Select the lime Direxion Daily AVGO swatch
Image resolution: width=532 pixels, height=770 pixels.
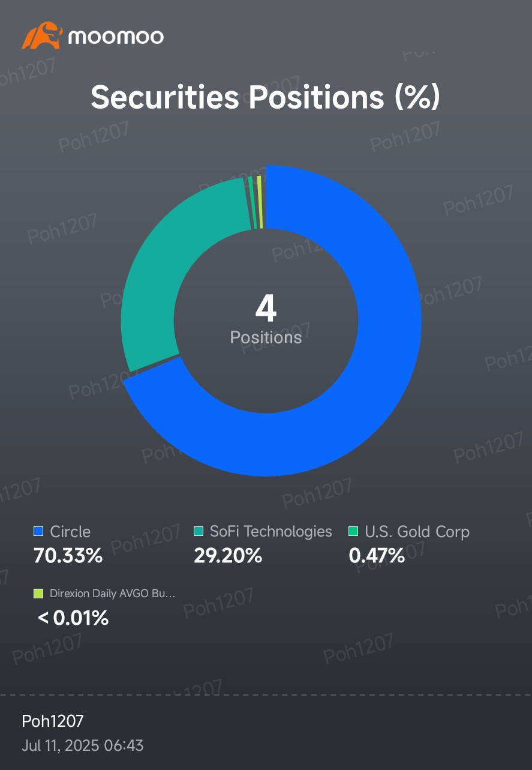point(38,594)
